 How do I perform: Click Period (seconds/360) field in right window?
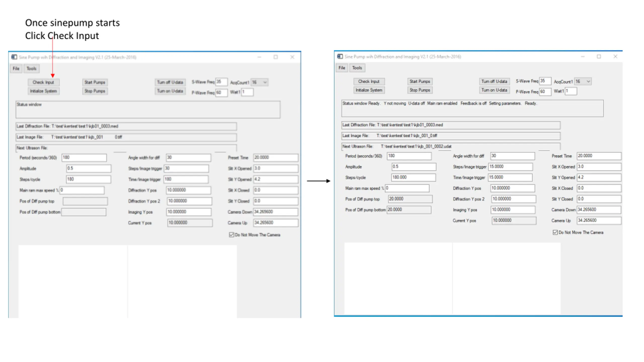click(409, 156)
